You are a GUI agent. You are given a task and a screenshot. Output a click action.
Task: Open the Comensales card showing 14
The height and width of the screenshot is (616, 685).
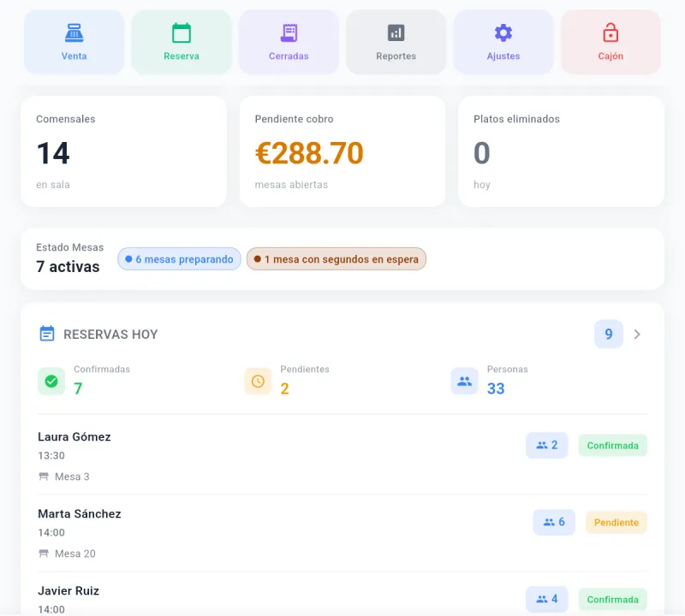pos(123,151)
